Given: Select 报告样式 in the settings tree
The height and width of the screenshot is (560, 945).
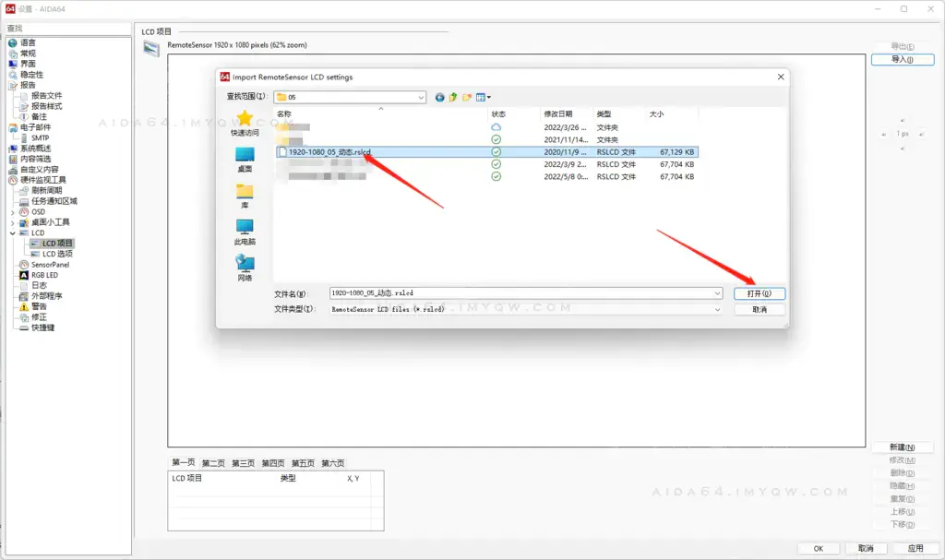Looking at the screenshot, I should [46, 106].
